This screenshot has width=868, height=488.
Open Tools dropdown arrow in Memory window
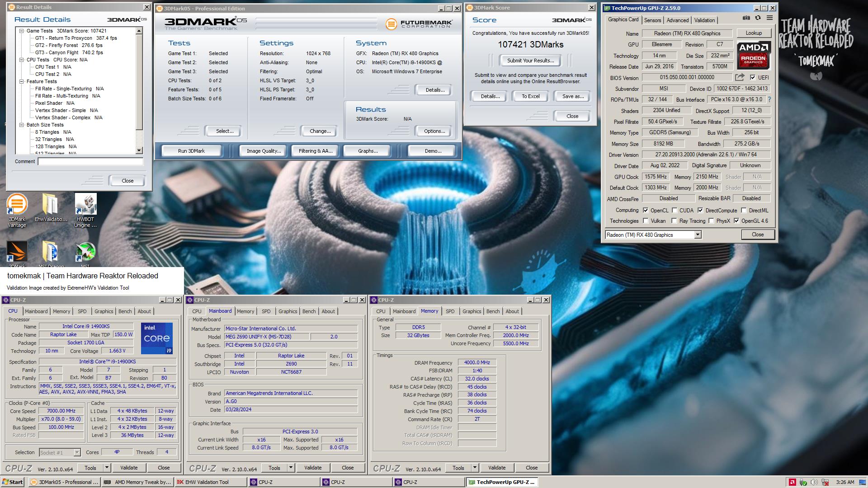pos(475,468)
